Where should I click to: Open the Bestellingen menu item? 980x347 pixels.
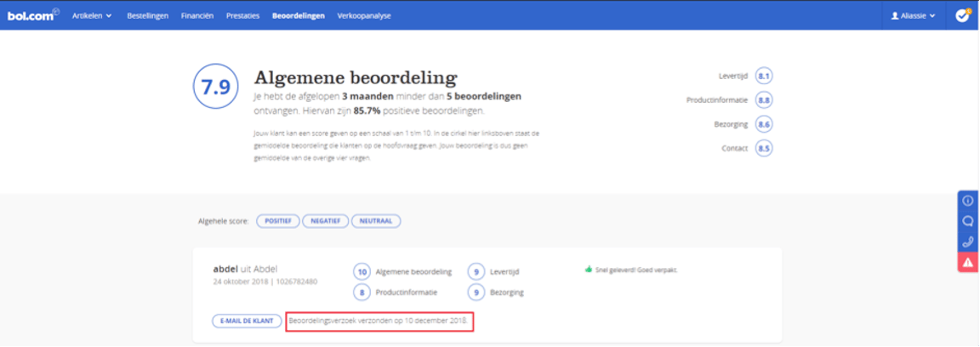click(x=147, y=15)
